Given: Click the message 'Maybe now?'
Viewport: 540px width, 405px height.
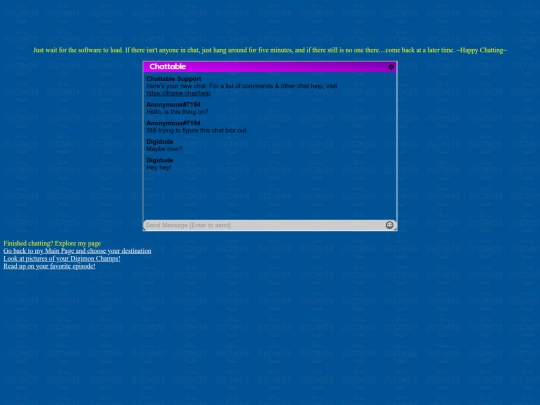Looking at the screenshot, I should pyautogui.click(x=164, y=149).
